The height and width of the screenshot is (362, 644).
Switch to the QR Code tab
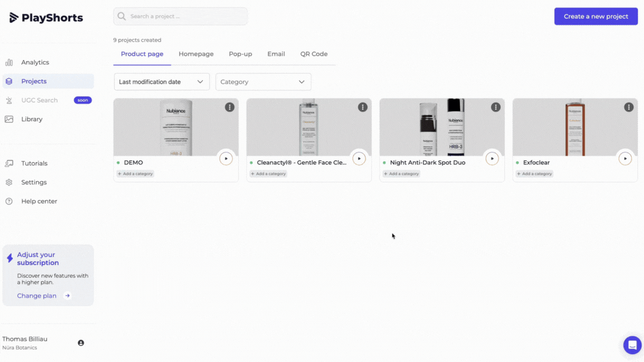(314, 54)
